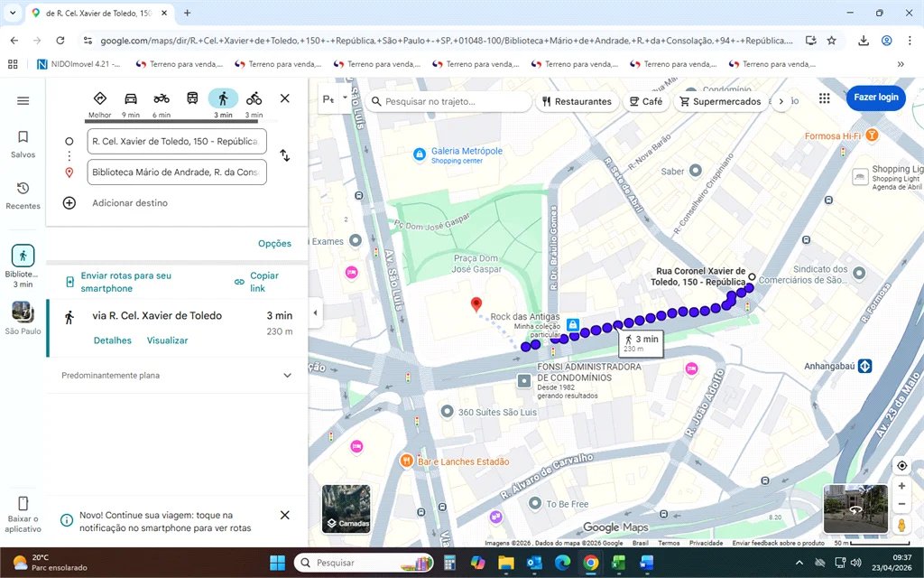
Task: Filter by Restaurantes
Action: point(577,101)
